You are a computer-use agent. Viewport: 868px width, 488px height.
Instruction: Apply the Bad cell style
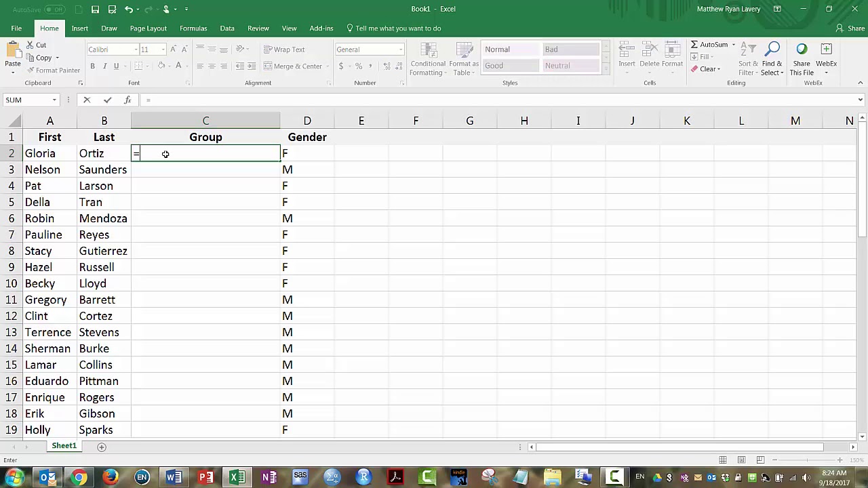pyautogui.click(x=570, y=49)
